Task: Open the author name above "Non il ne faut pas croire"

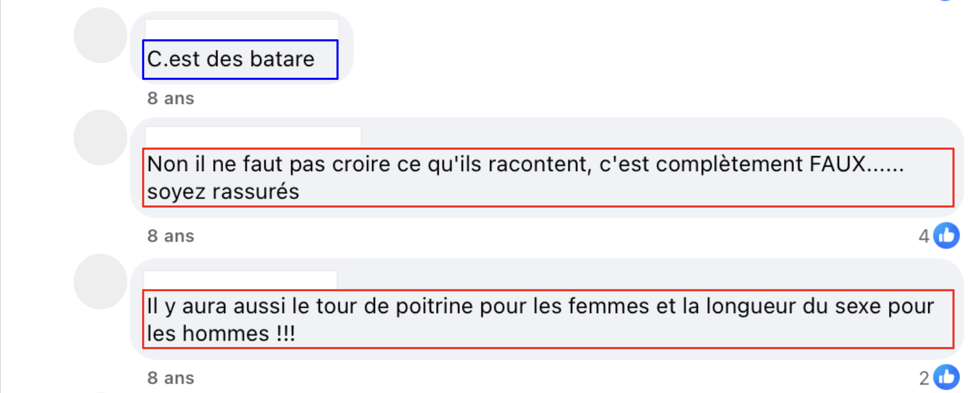Action: (x=253, y=137)
